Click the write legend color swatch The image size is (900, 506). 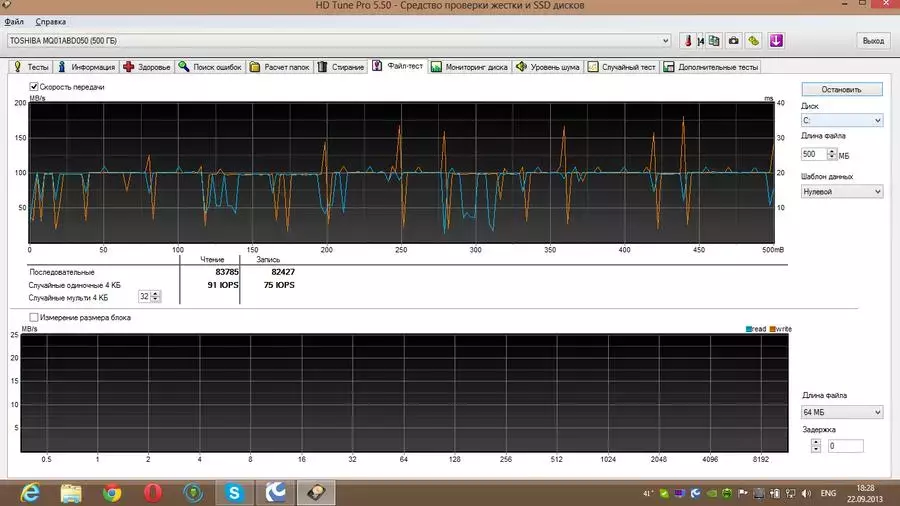[x=773, y=329]
